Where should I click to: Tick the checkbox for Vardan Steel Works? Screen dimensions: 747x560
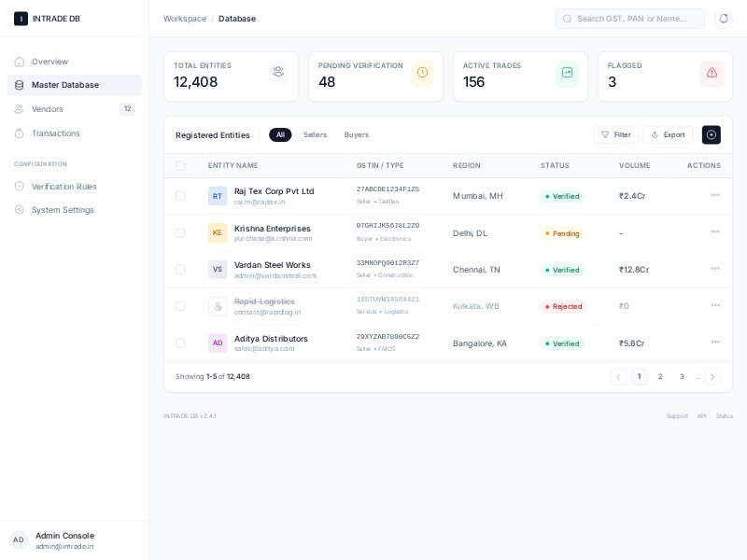click(x=180, y=270)
